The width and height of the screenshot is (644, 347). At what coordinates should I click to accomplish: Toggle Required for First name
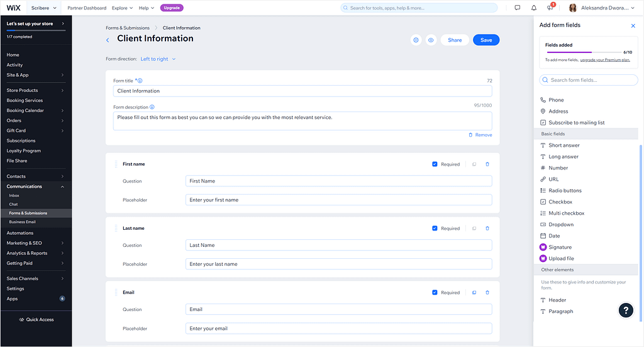click(x=435, y=164)
